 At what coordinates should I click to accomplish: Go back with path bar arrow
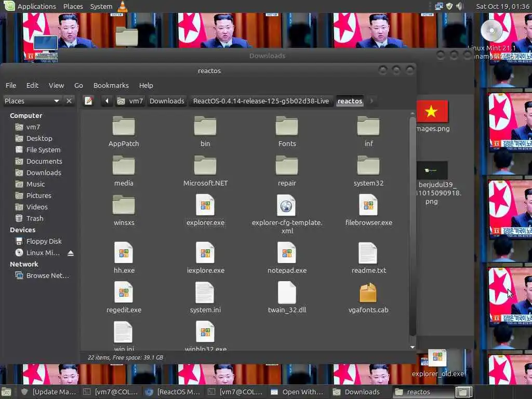[x=107, y=101]
